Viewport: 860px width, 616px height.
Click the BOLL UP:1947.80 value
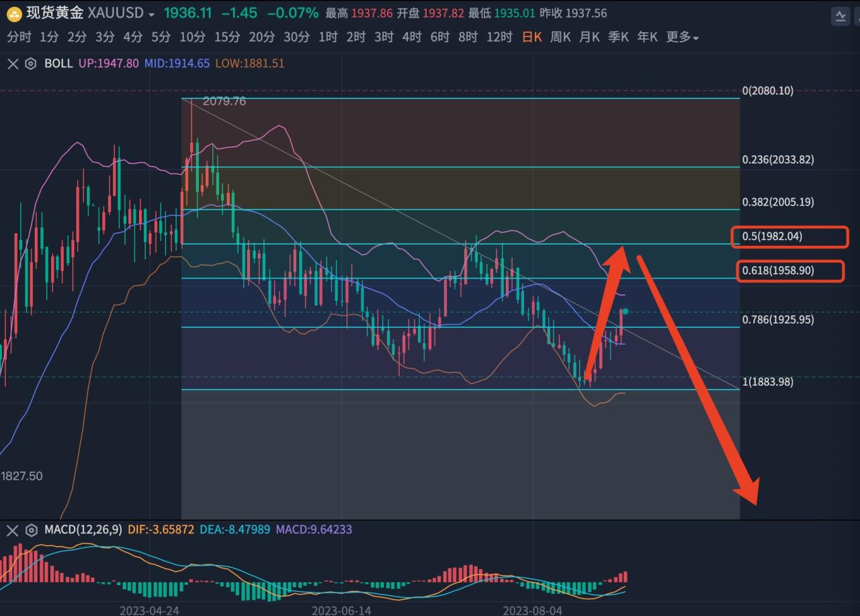click(x=108, y=64)
